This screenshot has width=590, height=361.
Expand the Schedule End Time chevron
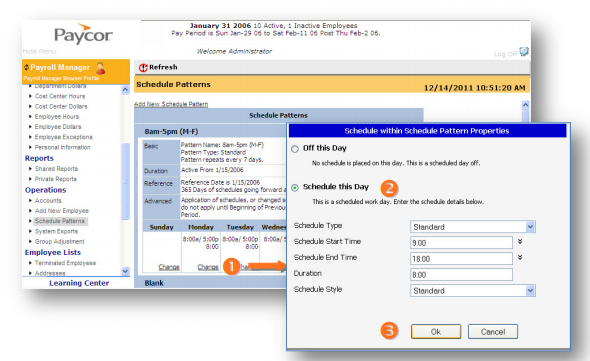[520, 257]
